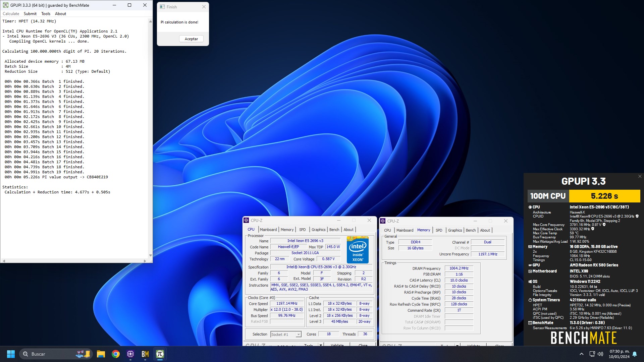Open the Tools menu in GPUPI

tap(46, 14)
